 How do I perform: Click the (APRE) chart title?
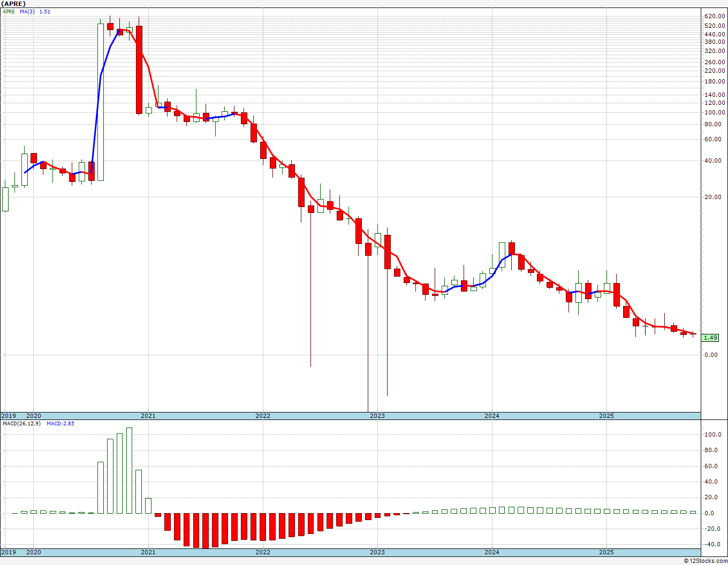13,4
